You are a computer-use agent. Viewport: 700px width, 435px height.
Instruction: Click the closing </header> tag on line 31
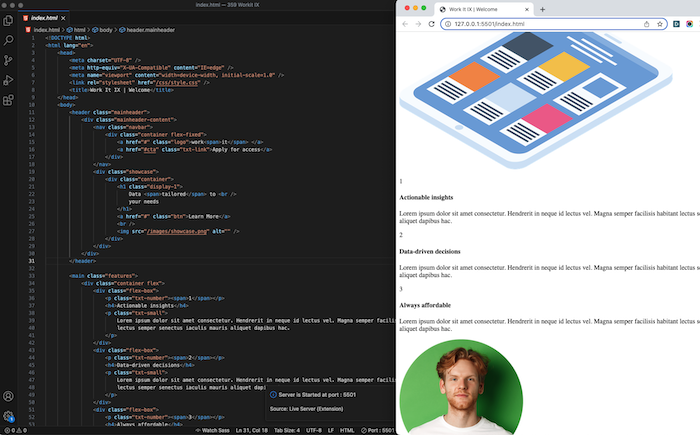tap(83, 261)
